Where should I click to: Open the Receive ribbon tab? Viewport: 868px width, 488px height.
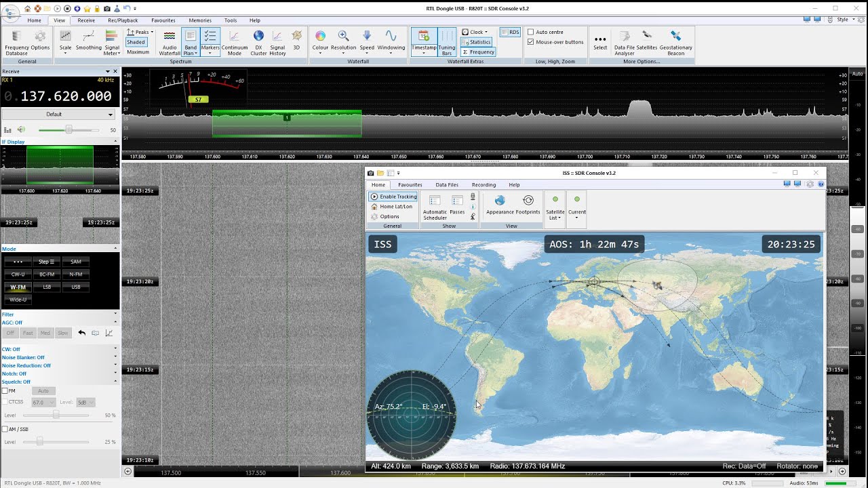click(x=86, y=20)
